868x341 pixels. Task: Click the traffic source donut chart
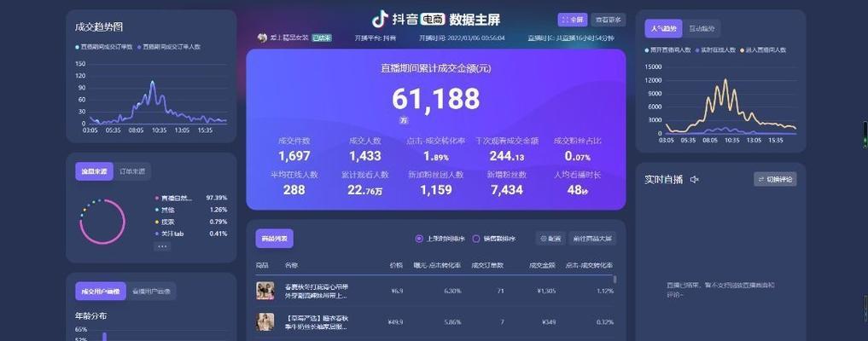(x=102, y=222)
